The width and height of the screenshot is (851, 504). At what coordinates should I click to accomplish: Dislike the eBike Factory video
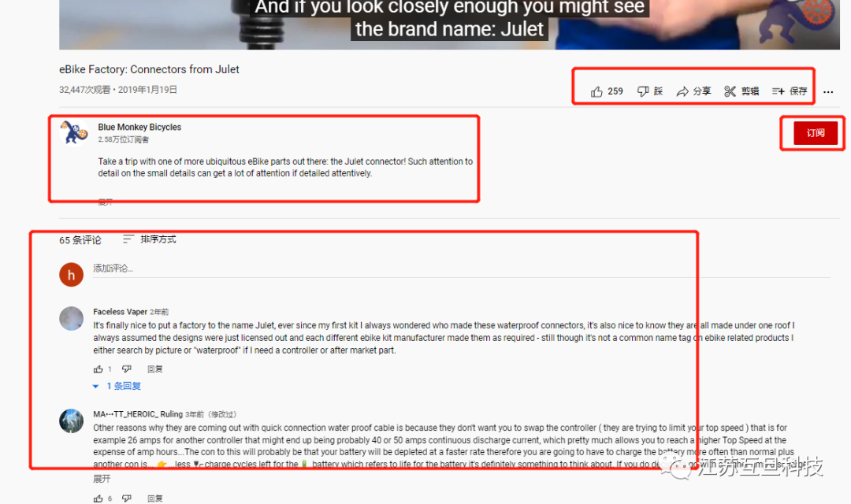(649, 91)
